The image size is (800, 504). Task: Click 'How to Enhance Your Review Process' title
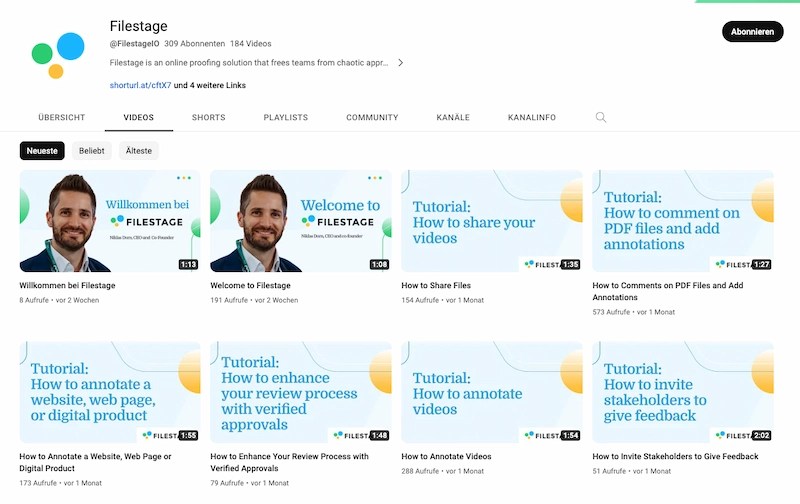click(289, 462)
